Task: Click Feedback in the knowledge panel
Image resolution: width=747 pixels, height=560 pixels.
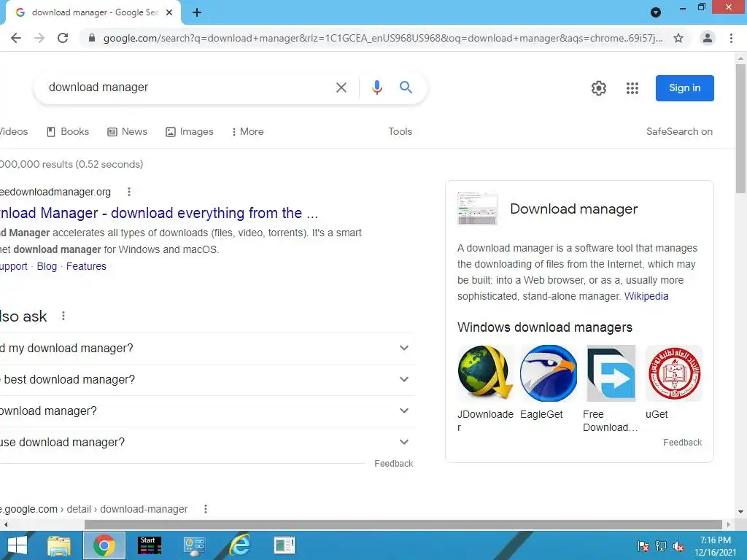Action: click(682, 443)
